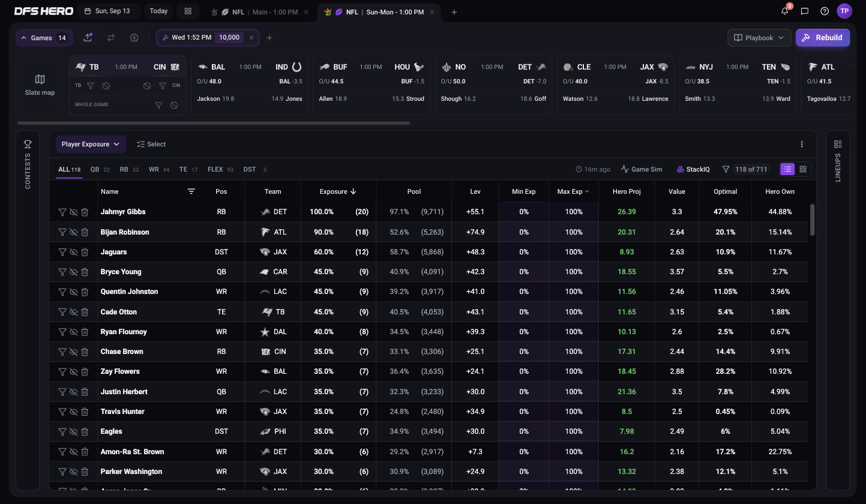This screenshot has height=504, width=866.
Task: Click Min Exp field for Jahmyr Gibbs
Action: (524, 212)
